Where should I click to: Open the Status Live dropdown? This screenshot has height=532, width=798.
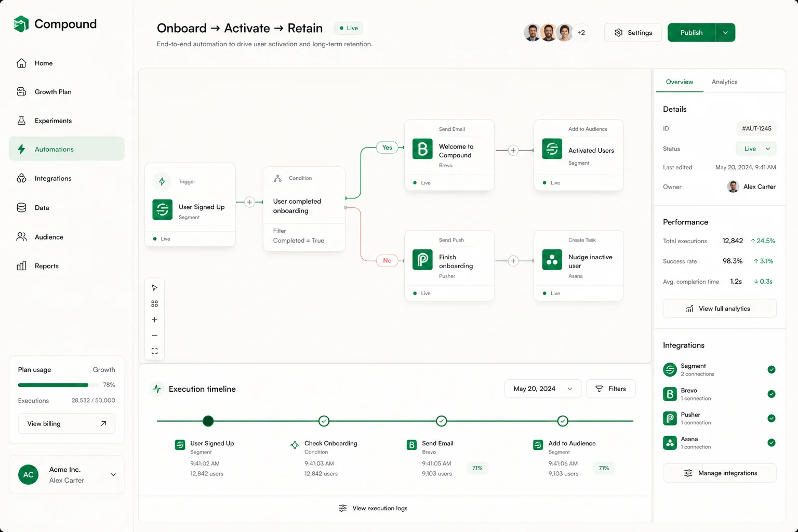[756, 149]
